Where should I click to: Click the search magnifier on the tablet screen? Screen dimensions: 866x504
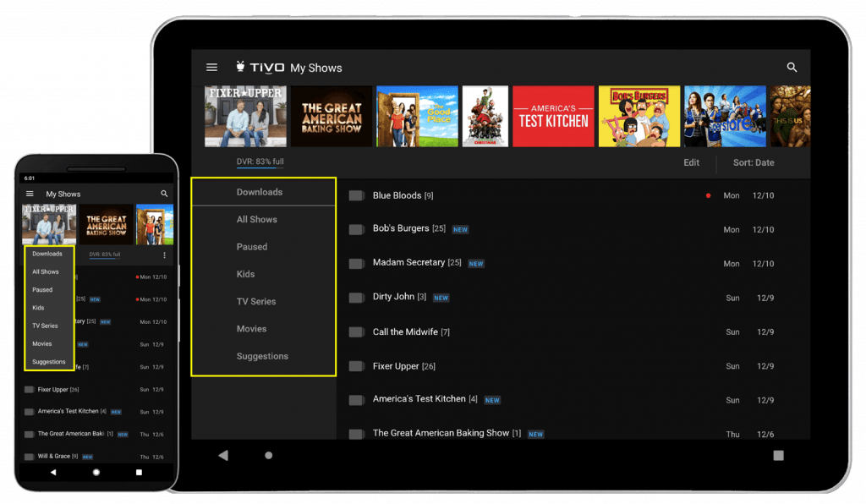pos(792,67)
